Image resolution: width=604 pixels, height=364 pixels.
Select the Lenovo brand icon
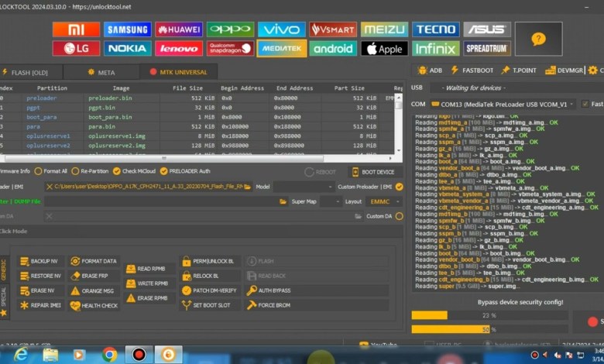(x=179, y=49)
